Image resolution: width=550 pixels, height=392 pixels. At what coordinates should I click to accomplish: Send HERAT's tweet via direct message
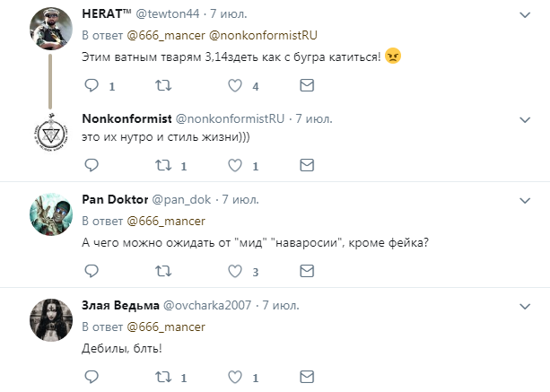[x=307, y=87]
